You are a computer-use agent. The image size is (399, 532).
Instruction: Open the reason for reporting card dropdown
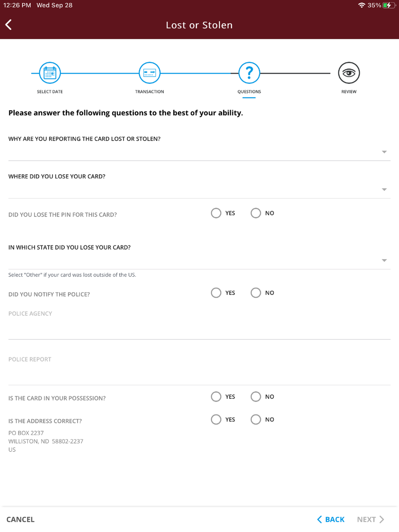click(x=199, y=152)
